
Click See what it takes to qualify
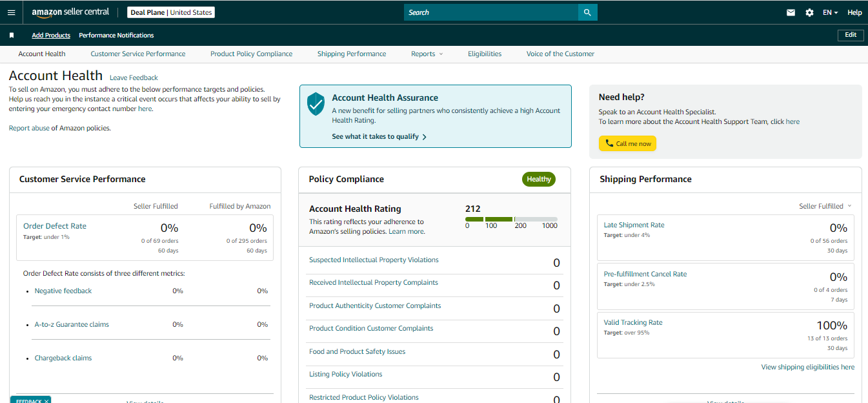(x=379, y=137)
